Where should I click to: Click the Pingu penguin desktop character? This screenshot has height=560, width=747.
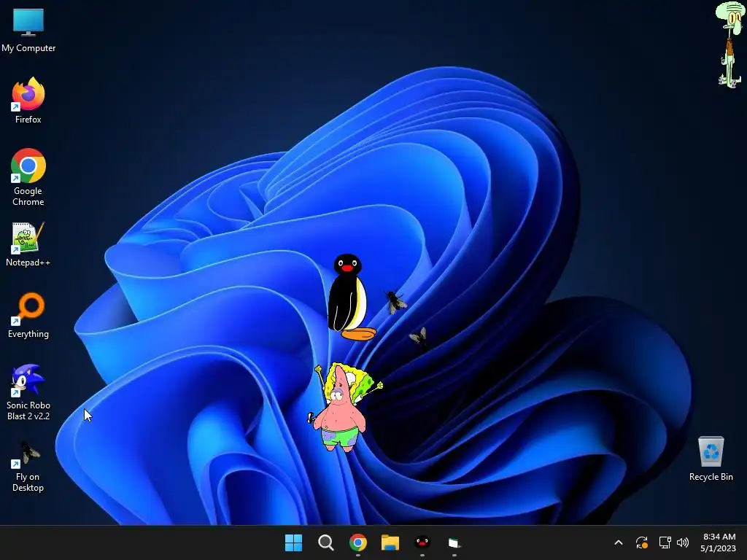click(349, 297)
